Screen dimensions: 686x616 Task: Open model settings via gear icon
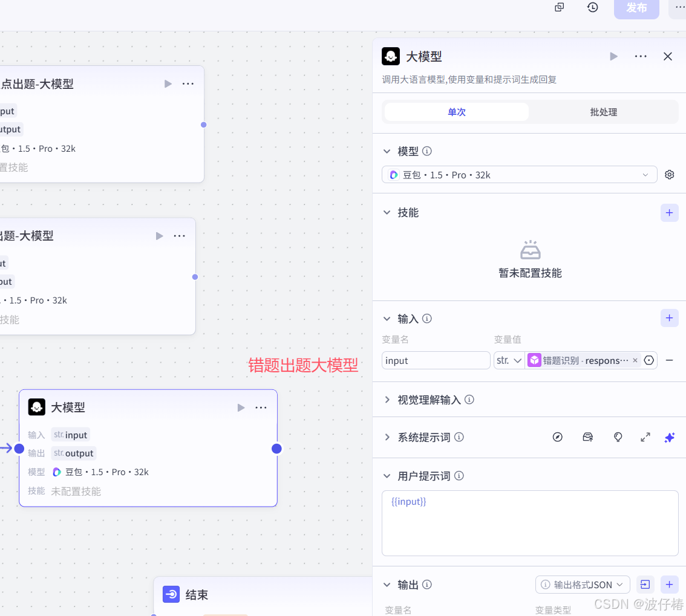point(669,174)
